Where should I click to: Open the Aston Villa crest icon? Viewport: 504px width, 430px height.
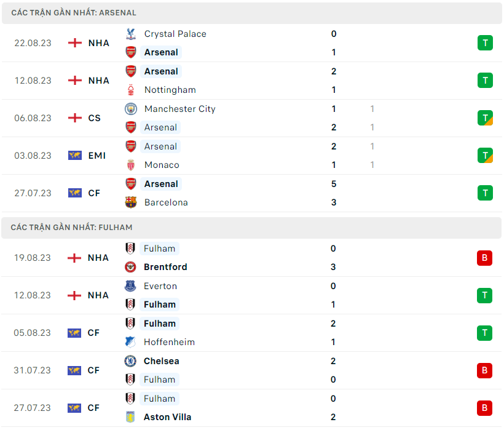(130, 417)
